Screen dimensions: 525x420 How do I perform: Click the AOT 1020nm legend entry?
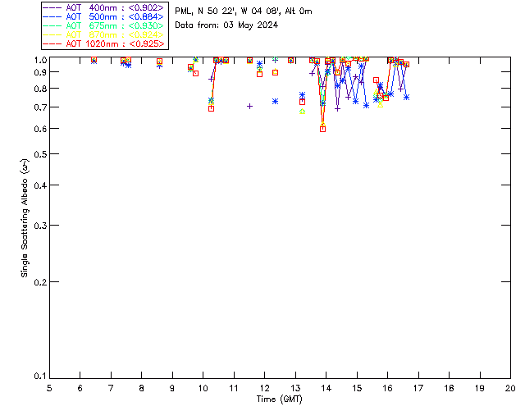tap(104, 43)
